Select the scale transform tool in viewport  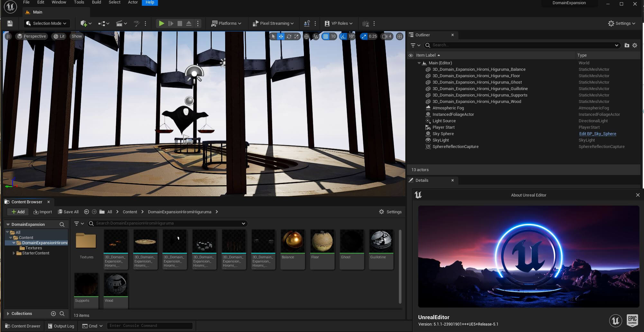click(x=297, y=36)
